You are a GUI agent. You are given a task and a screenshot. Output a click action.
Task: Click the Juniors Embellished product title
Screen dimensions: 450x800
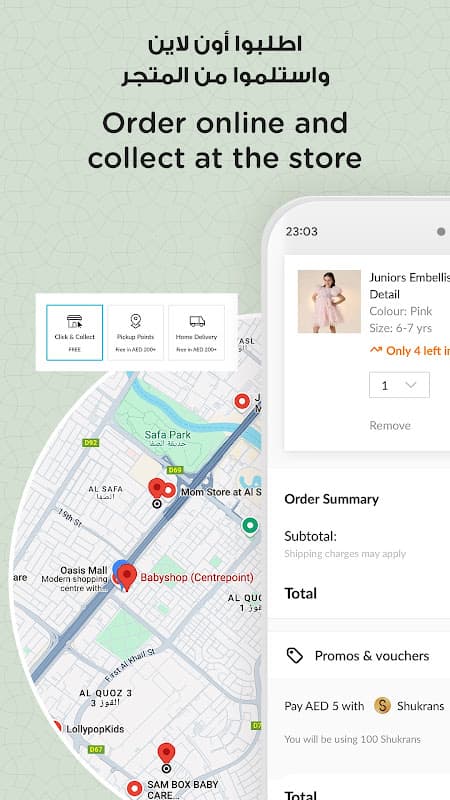point(410,286)
